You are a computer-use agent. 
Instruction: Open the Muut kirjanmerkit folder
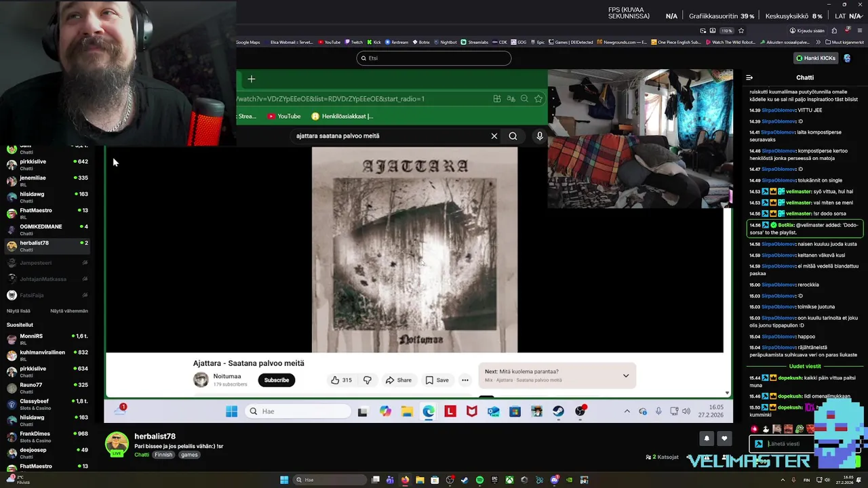pyautogui.click(x=844, y=42)
